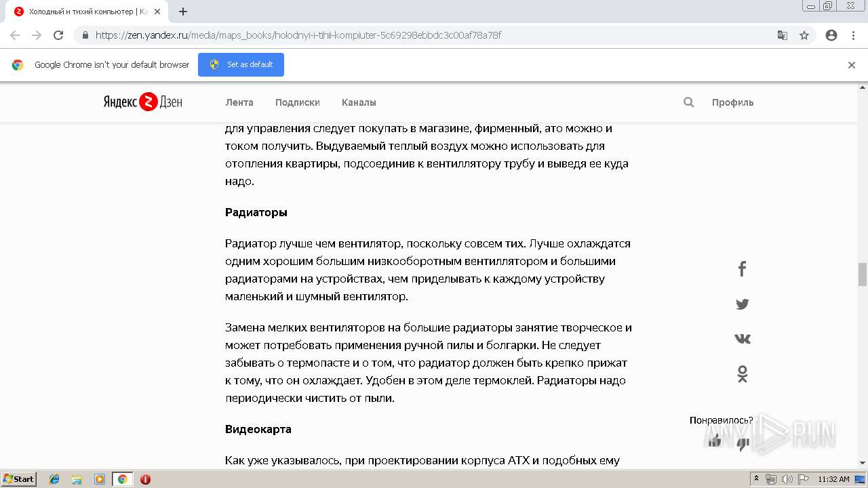Click the page vertical scrollbar thumb
The height and width of the screenshot is (488, 868).
(863, 274)
